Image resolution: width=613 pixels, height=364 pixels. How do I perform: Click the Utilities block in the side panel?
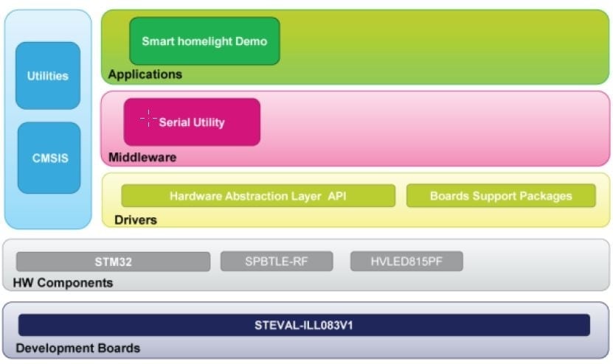[x=48, y=76]
